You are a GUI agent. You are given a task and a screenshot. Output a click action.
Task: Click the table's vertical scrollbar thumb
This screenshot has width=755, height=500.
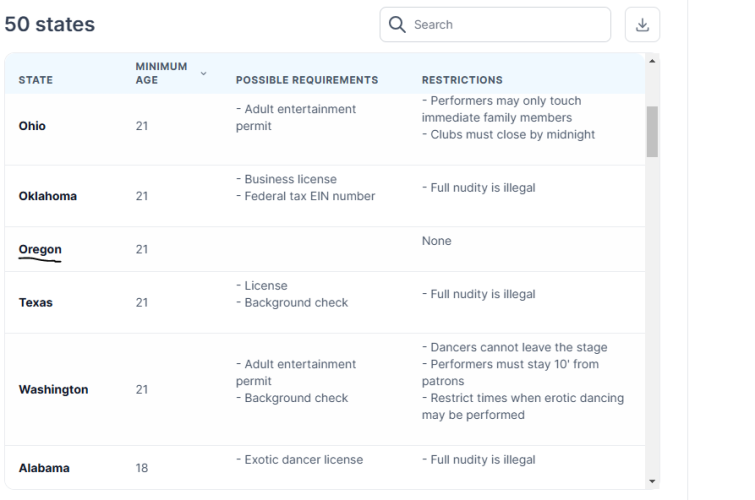coord(652,132)
